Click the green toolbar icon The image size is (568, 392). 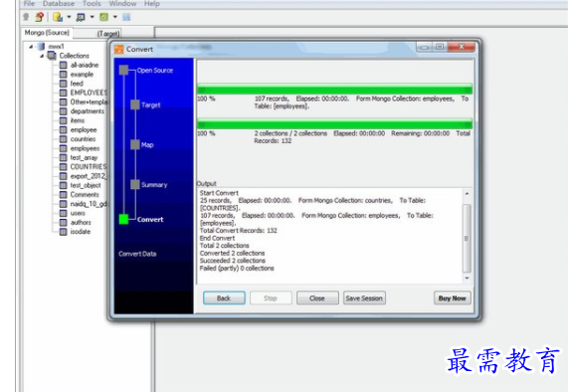pyautogui.click(x=104, y=17)
